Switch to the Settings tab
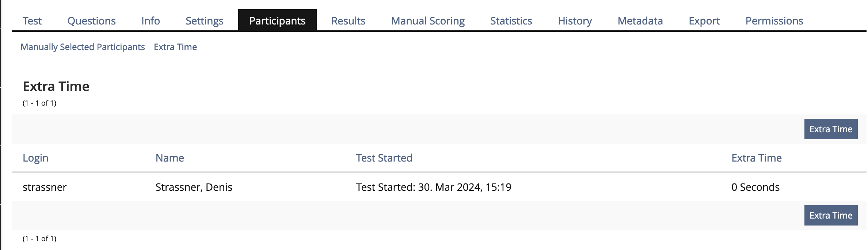The width and height of the screenshot is (868, 250). (204, 21)
